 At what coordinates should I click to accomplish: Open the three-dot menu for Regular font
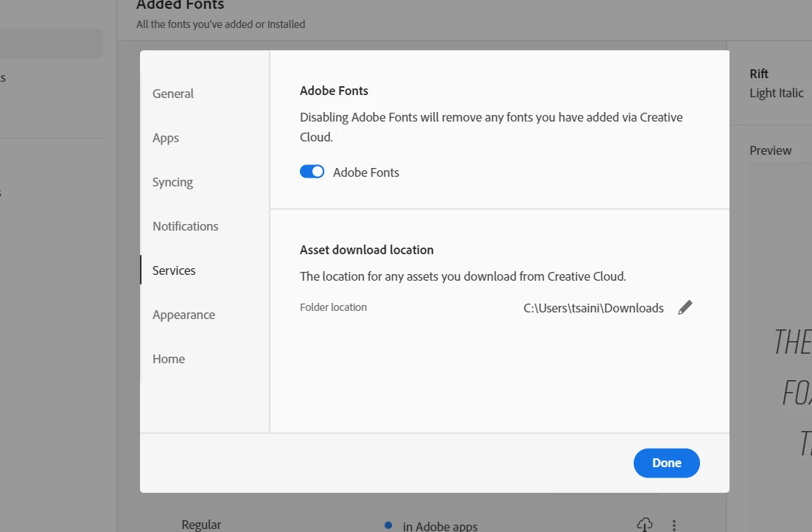click(673, 526)
